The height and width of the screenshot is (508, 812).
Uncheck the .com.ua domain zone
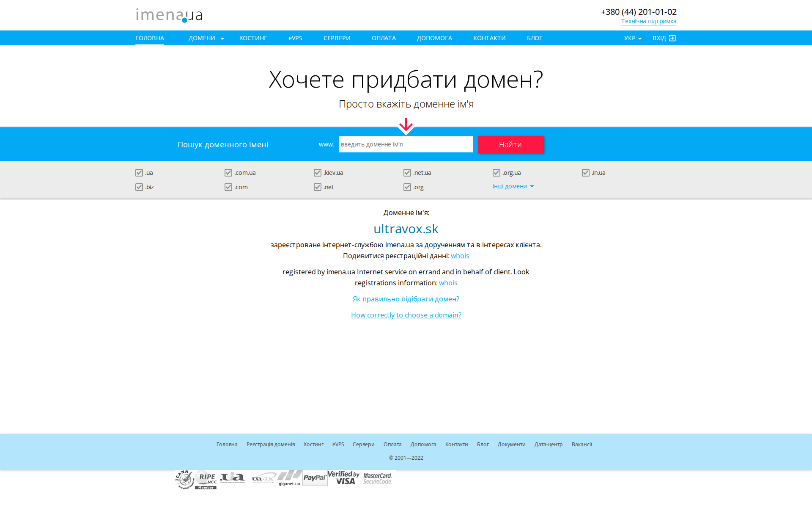(228, 172)
